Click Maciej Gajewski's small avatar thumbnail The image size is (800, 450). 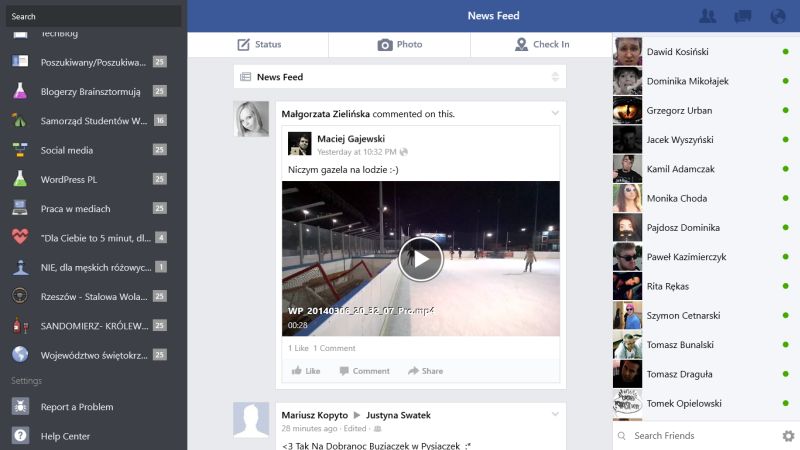point(299,143)
